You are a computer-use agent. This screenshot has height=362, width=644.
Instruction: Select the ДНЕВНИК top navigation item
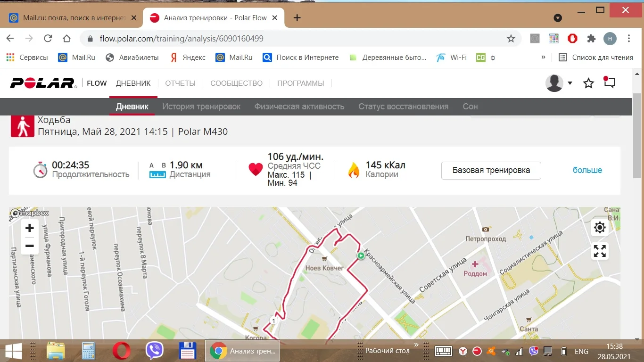pos(133,83)
